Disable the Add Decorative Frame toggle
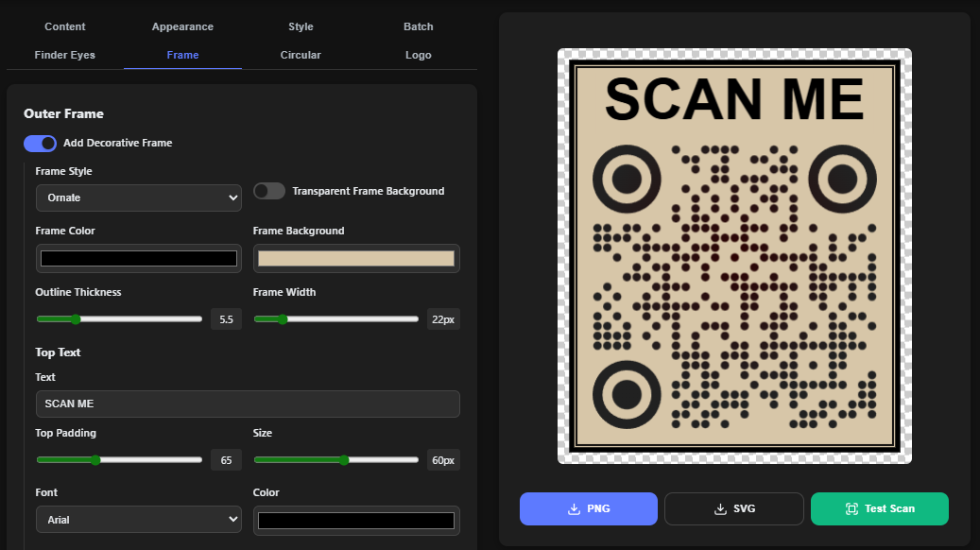Viewport: 980px width, 550px height. 40,143
